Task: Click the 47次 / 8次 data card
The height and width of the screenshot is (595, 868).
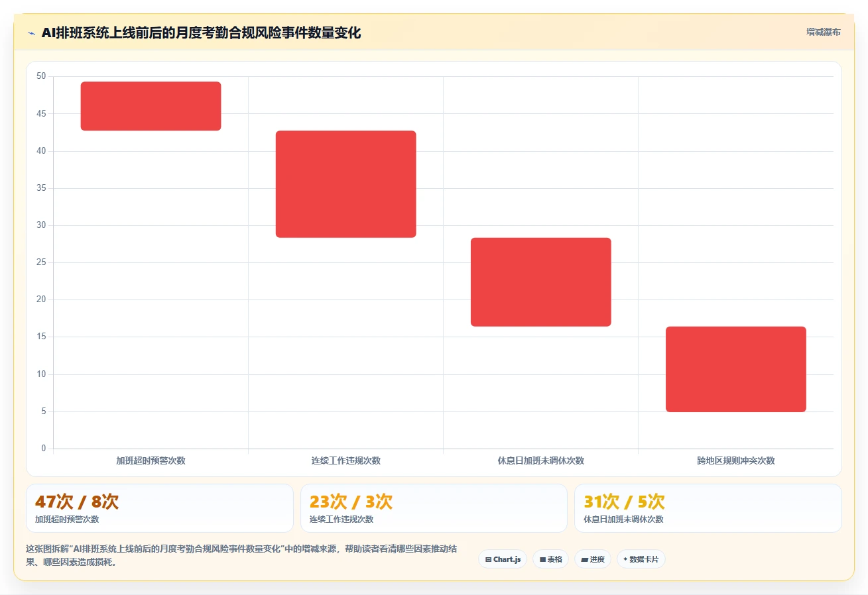Action: coord(160,508)
